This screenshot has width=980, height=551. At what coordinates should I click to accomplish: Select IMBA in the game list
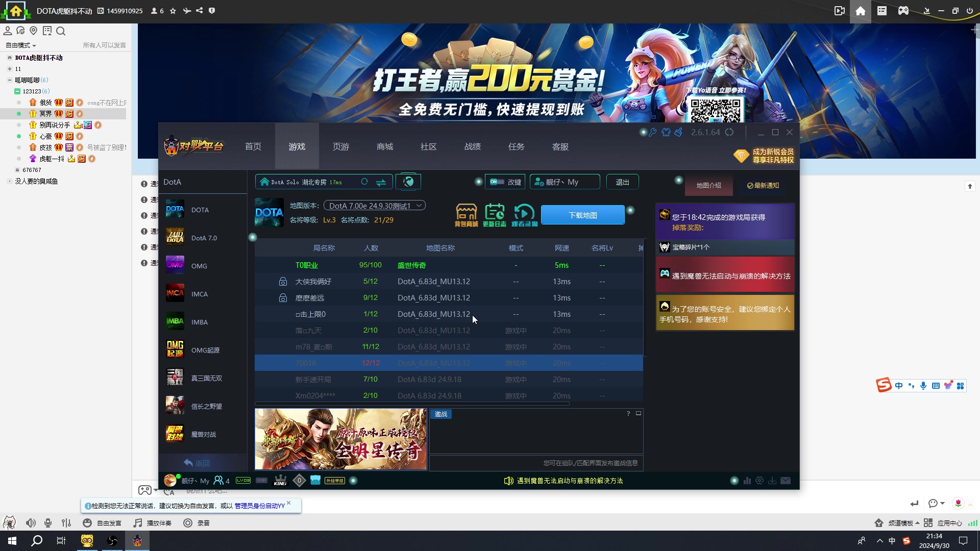tap(203, 322)
